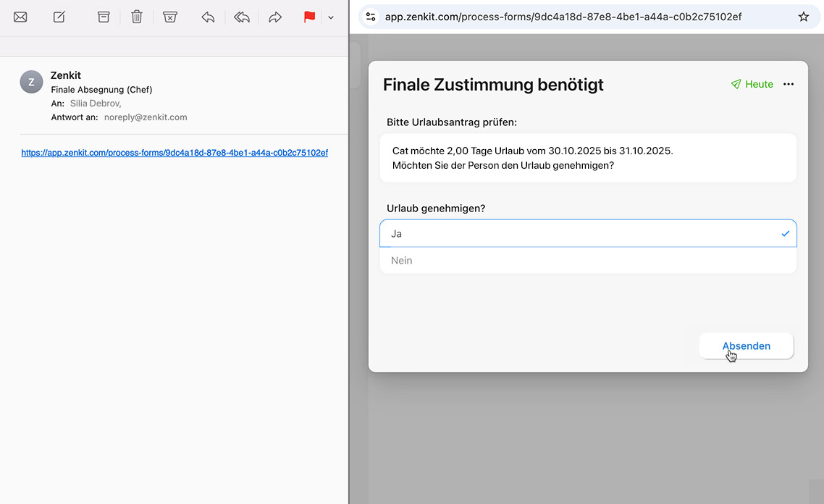Screen dimensions: 824x504
Task: Click the envelope get-mail icon
Action: click(x=20, y=17)
